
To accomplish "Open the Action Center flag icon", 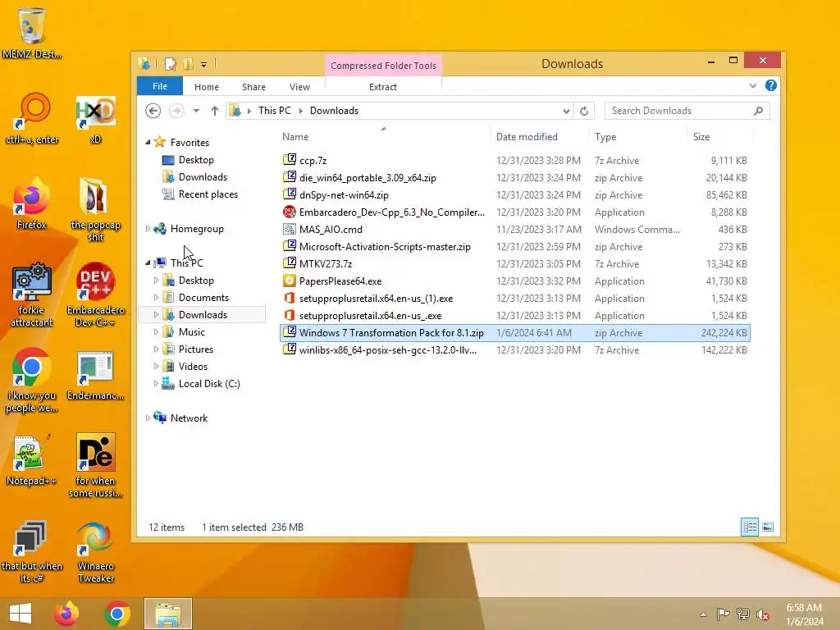I will click(x=724, y=614).
